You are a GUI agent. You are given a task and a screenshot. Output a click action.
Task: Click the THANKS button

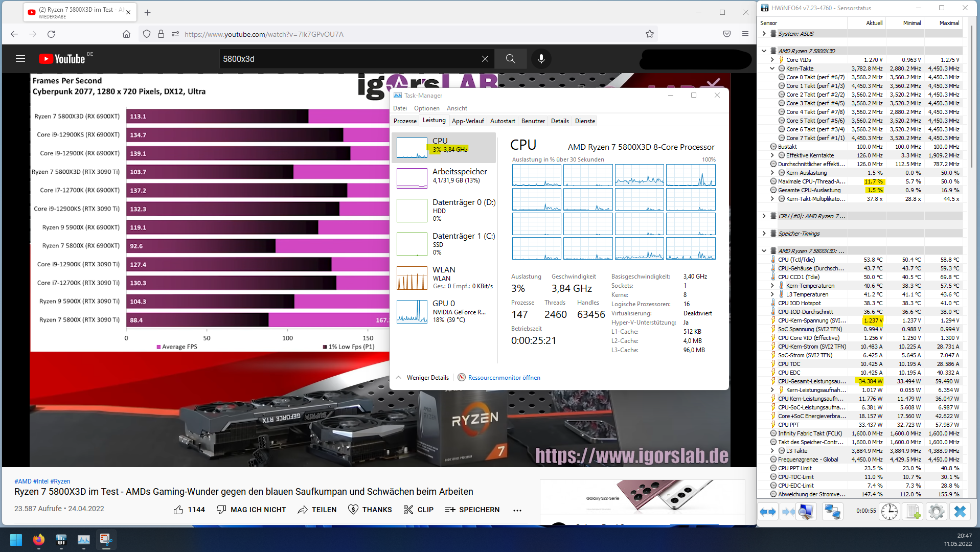click(x=370, y=510)
